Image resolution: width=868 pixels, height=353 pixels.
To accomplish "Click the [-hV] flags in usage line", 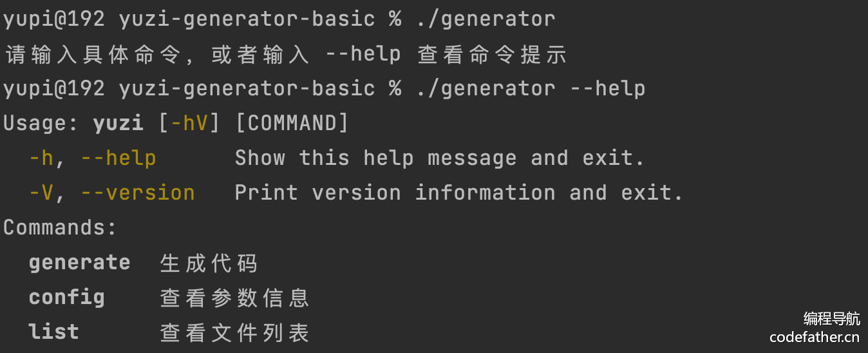I will pyautogui.click(x=189, y=123).
